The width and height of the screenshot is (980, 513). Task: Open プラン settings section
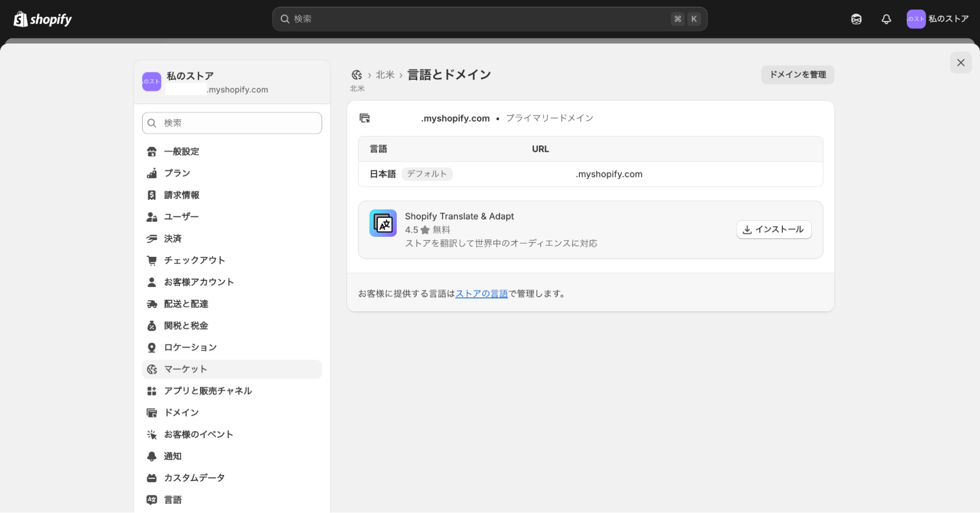click(177, 173)
